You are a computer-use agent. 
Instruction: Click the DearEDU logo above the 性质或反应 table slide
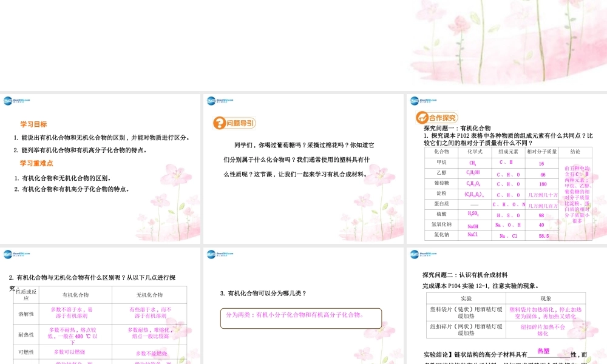[x=16, y=254]
